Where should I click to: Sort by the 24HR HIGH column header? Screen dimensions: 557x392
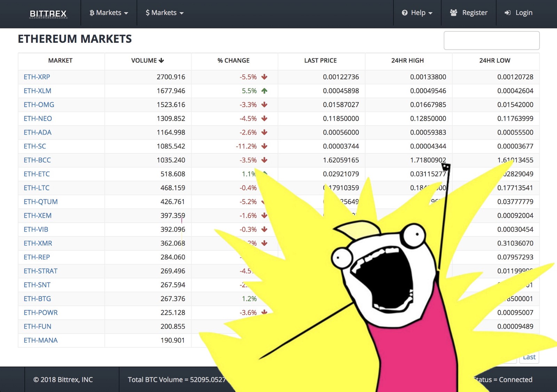point(408,61)
